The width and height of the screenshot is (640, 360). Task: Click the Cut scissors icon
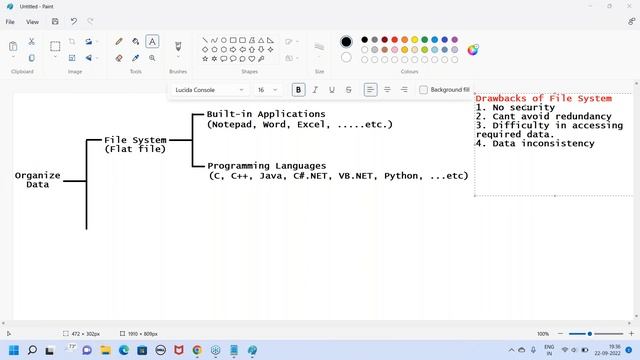pos(31,42)
